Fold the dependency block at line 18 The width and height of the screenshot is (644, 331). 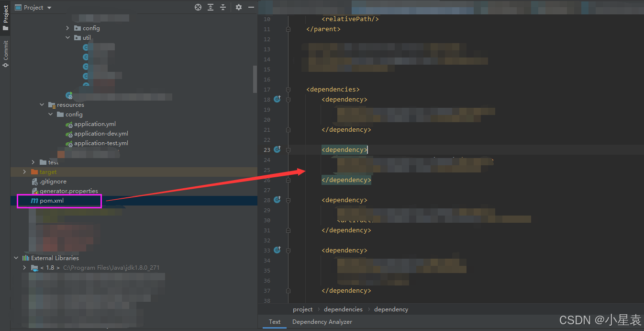point(288,100)
